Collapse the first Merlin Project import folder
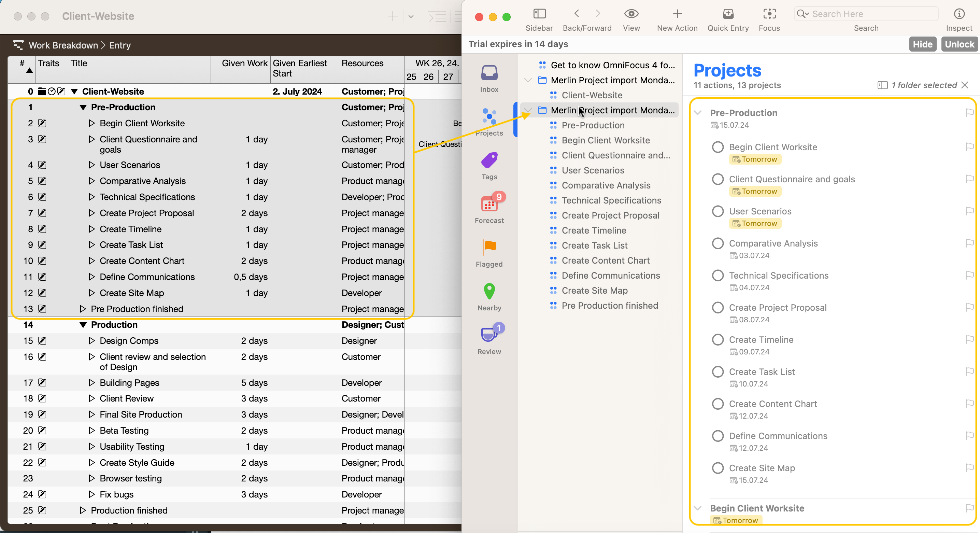The image size is (980, 533). tap(527, 80)
